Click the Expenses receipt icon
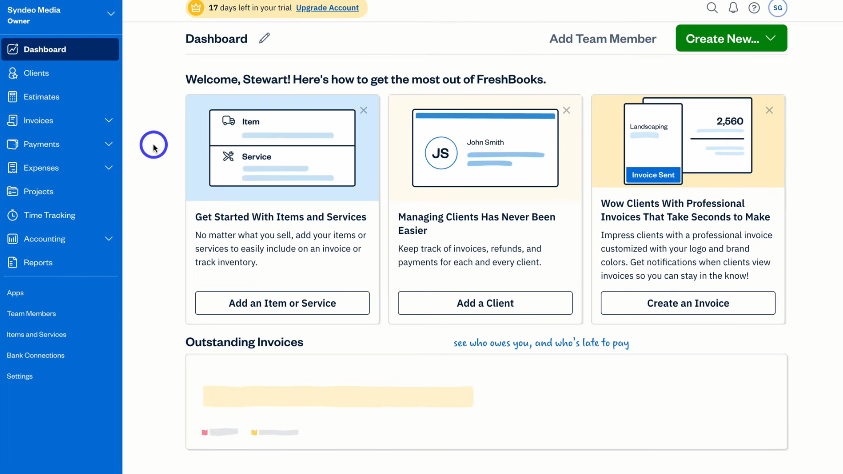The height and width of the screenshot is (474, 843). pos(12,168)
